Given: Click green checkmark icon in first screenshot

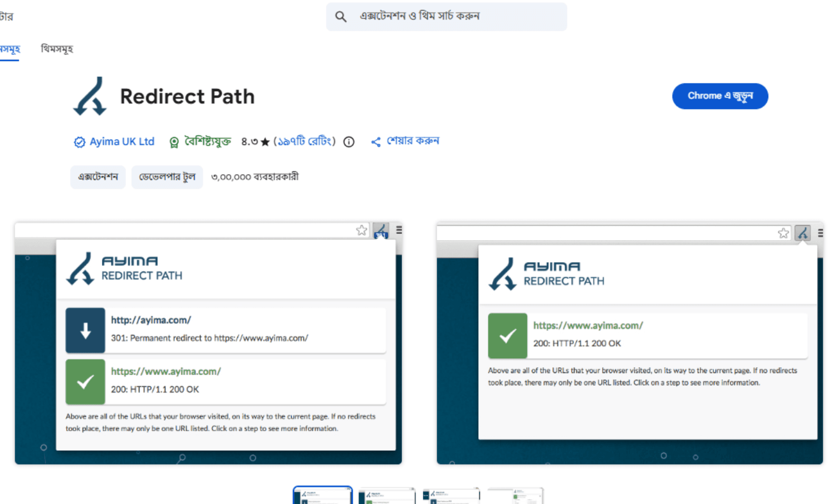Looking at the screenshot, I should [x=85, y=382].
